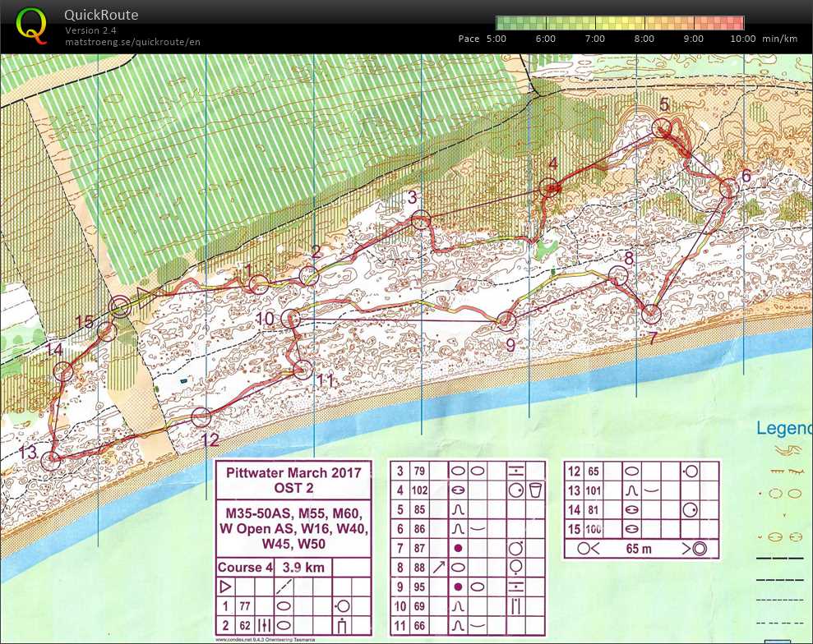The height and width of the screenshot is (644, 813).
Task: Click the 10:00 min/km pace label
Action: coord(741,39)
